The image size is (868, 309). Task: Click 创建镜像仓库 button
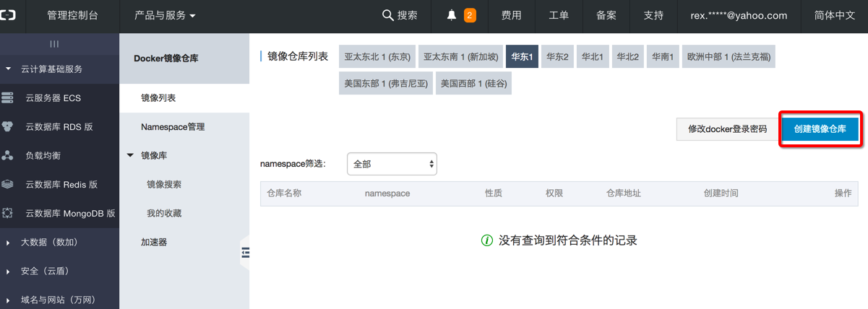pos(820,129)
